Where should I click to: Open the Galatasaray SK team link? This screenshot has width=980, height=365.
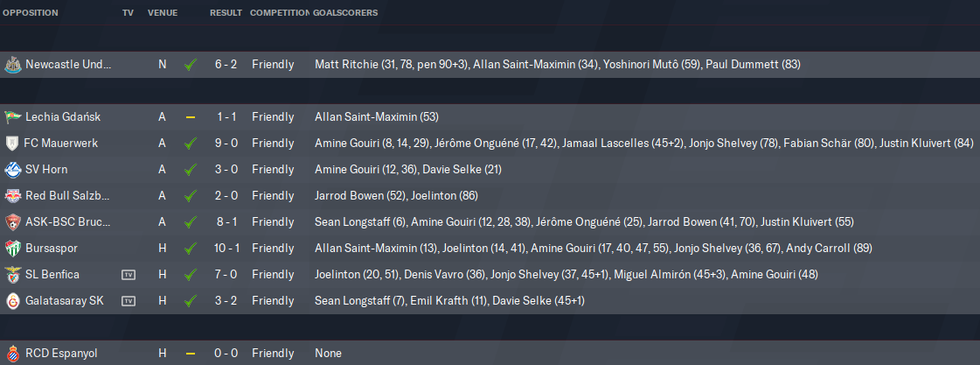tap(65, 301)
